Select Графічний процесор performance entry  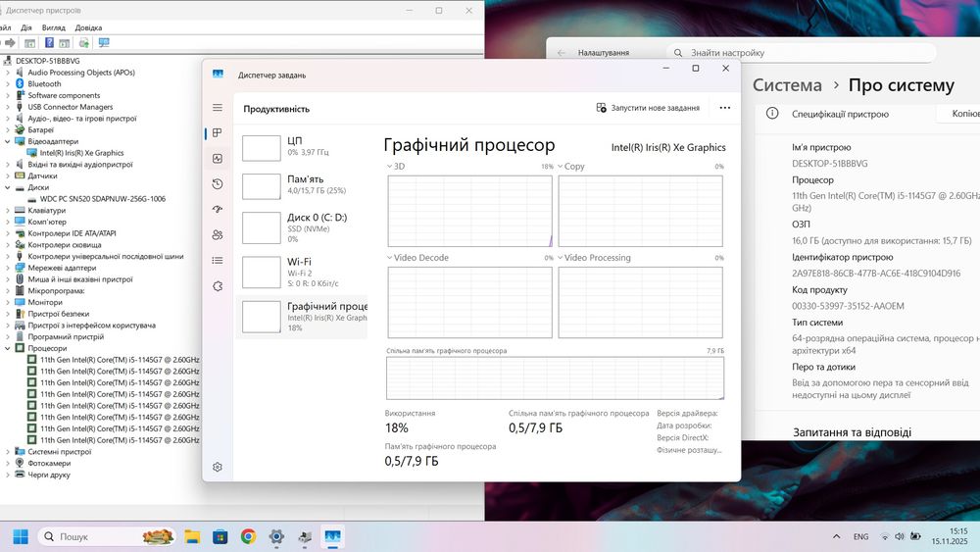coord(302,317)
